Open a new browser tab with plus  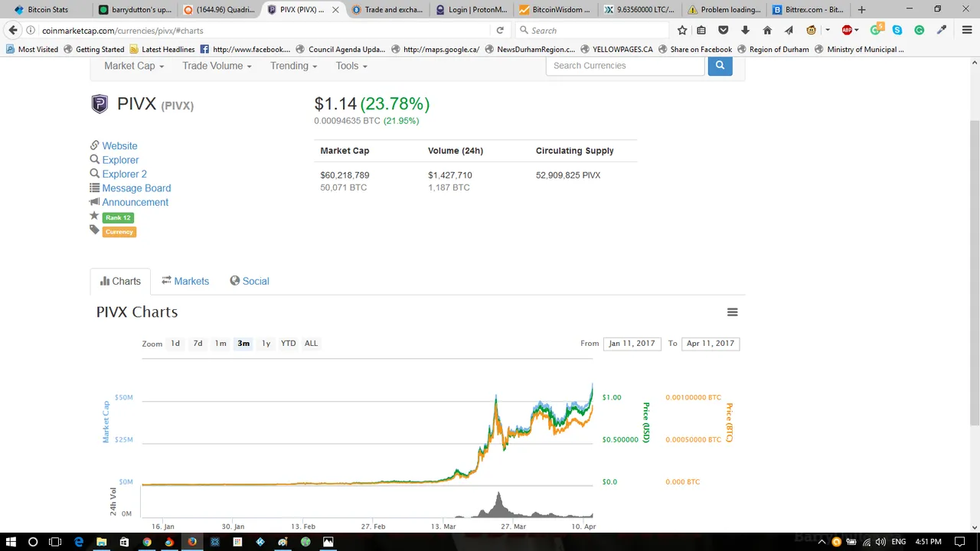tap(861, 10)
